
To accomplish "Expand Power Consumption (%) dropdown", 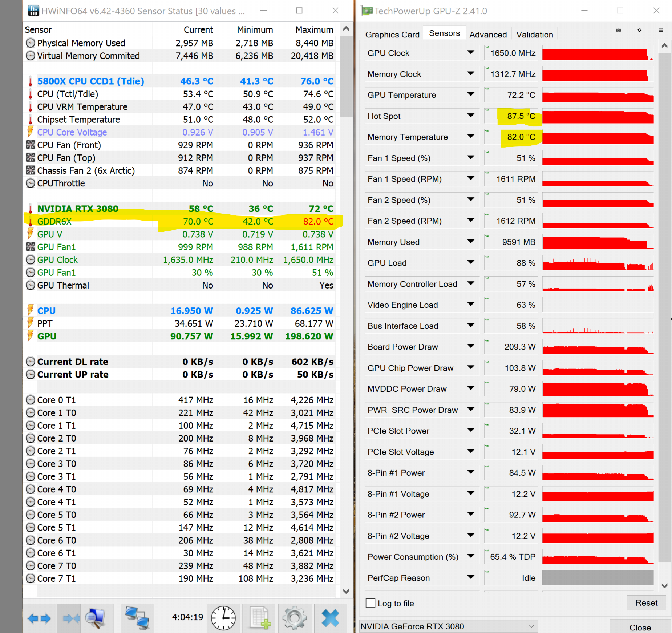I will (x=471, y=556).
